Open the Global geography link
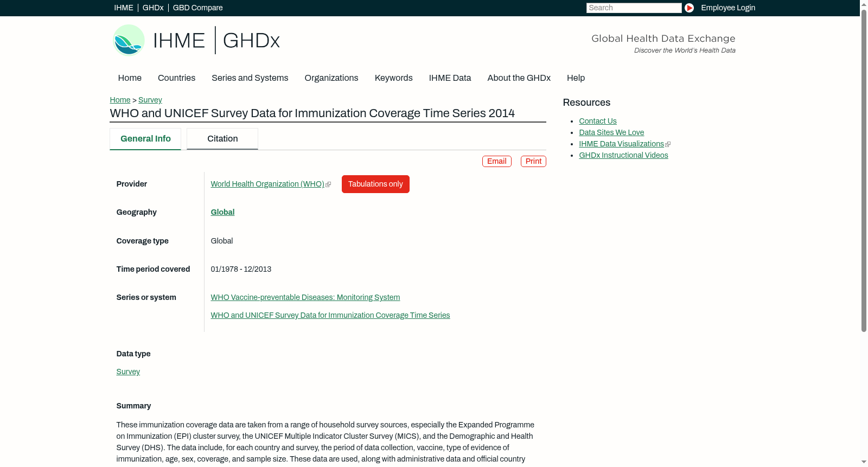The width and height of the screenshot is (868, 467). (222, 213)
